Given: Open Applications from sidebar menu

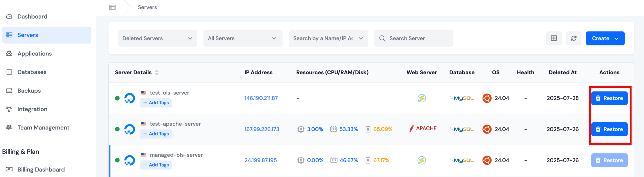Looking at the screenshot, I should click(x=35, y=54).
